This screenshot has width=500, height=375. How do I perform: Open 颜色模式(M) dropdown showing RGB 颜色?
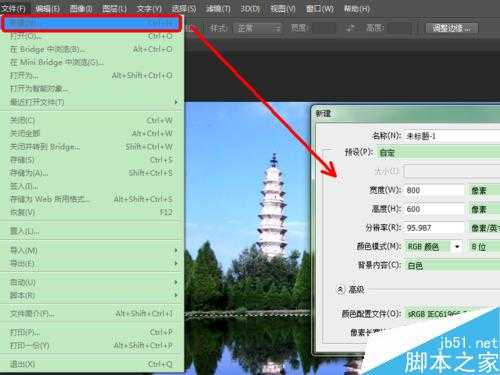pos(434,247)
